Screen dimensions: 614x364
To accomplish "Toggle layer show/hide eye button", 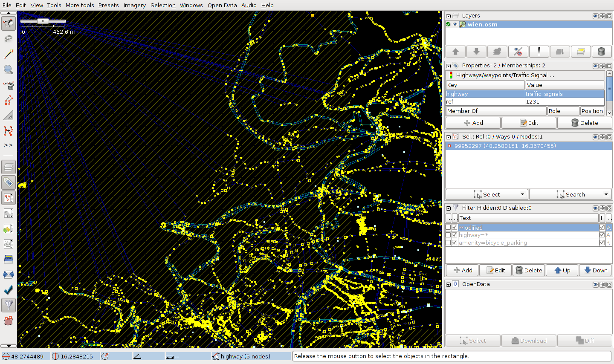I will click(518, 52).
